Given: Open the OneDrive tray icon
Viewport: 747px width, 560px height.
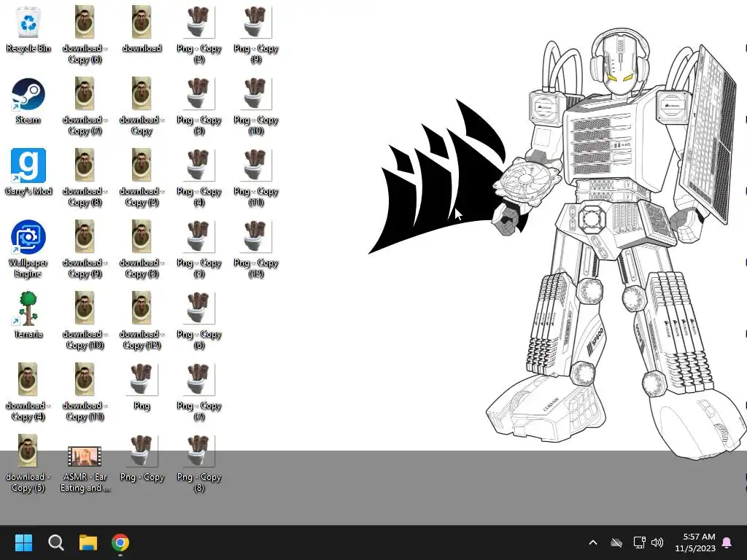Looking at the screenshot, I should tap(616, 542).
